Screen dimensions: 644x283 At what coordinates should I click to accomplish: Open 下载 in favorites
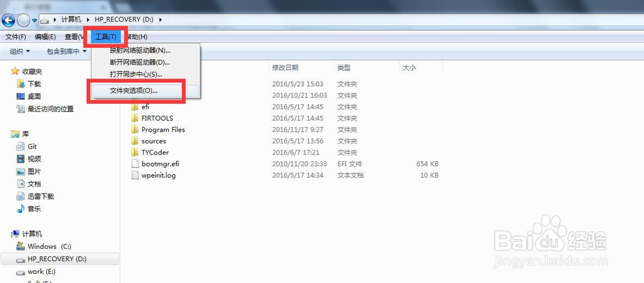(35, 84)
